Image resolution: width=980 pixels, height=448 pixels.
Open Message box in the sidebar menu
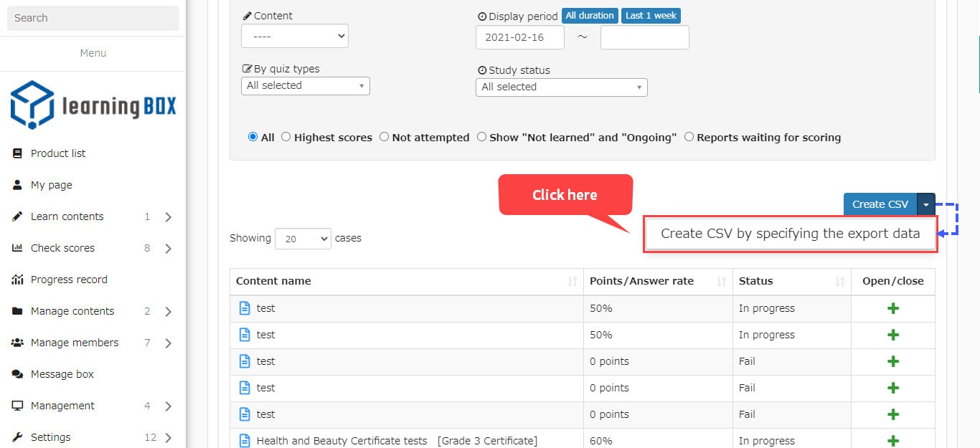[x=62, y=374]
